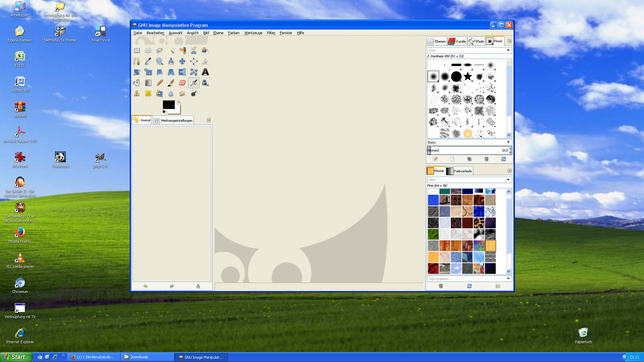Swap foreground and background colors arrow
The height and width of the screenshot is (362, 644).
[179, 102]
